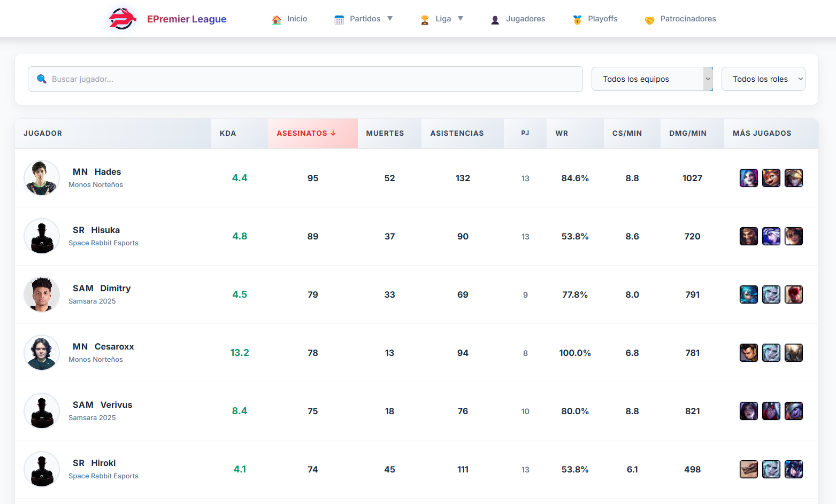The width and height of the screenshot is (836, 504).
Task: Open Cesaroxx player profile name
Action: (114, 346)
